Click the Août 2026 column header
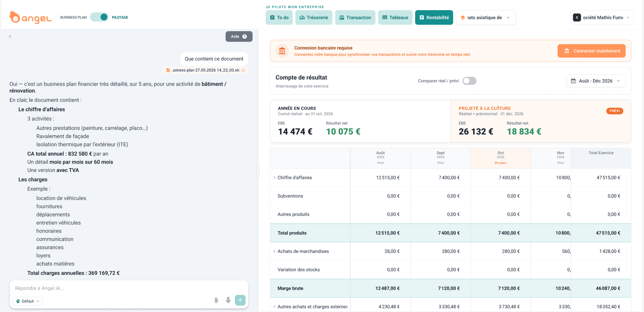Image resolution: width=644 pixels, height=312 pixels. tap(380, 158)
